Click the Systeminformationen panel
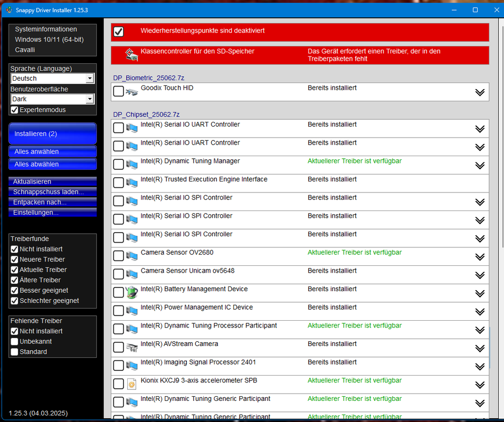 (x=52, y=40)
